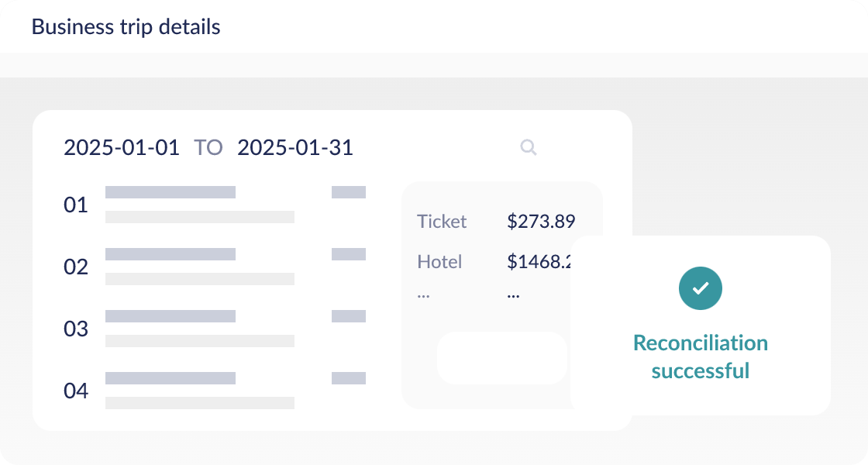Click the subtitle line of entry 03
The image size is (868, 465).
coord(200,341)
